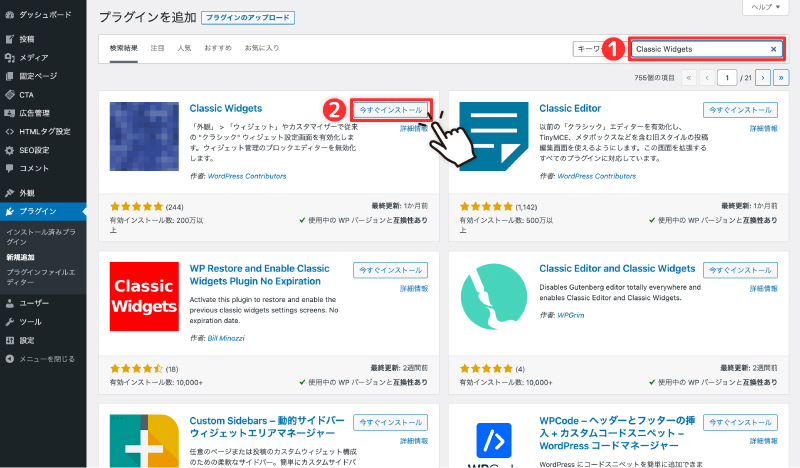Switch to the おすすめ recommended tab
Screen dimensions: 800x468
[218, 48]
